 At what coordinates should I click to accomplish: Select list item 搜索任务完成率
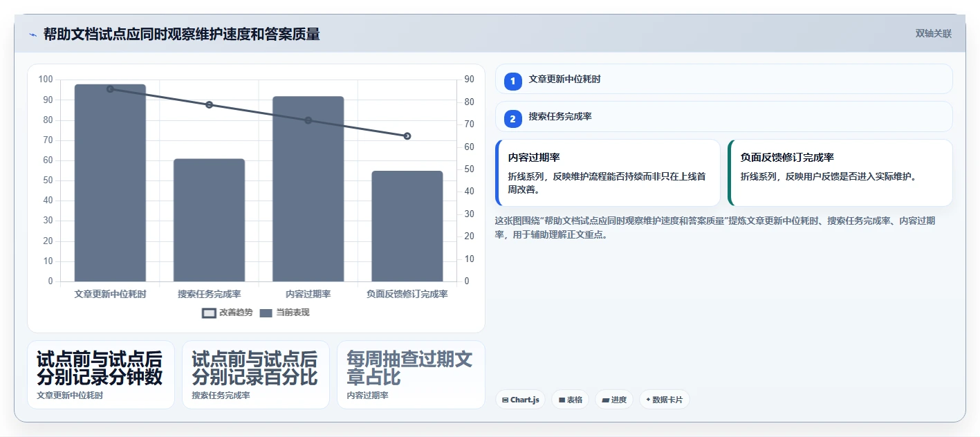pyautogui.click(x=724, y=116)
